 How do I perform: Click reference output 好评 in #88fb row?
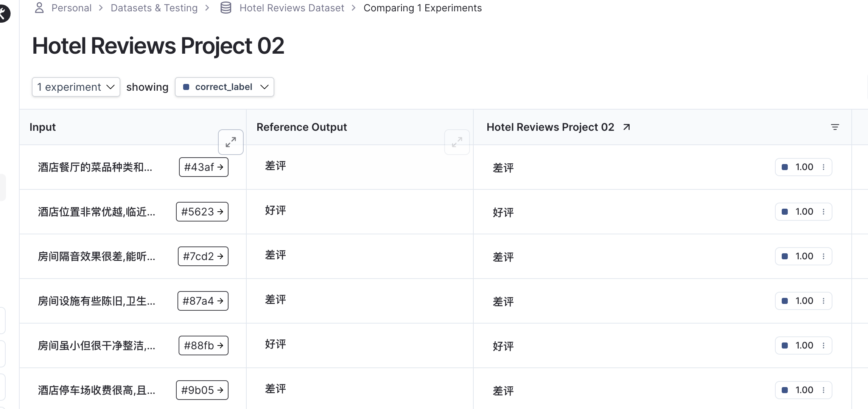(x=275, y=344)
